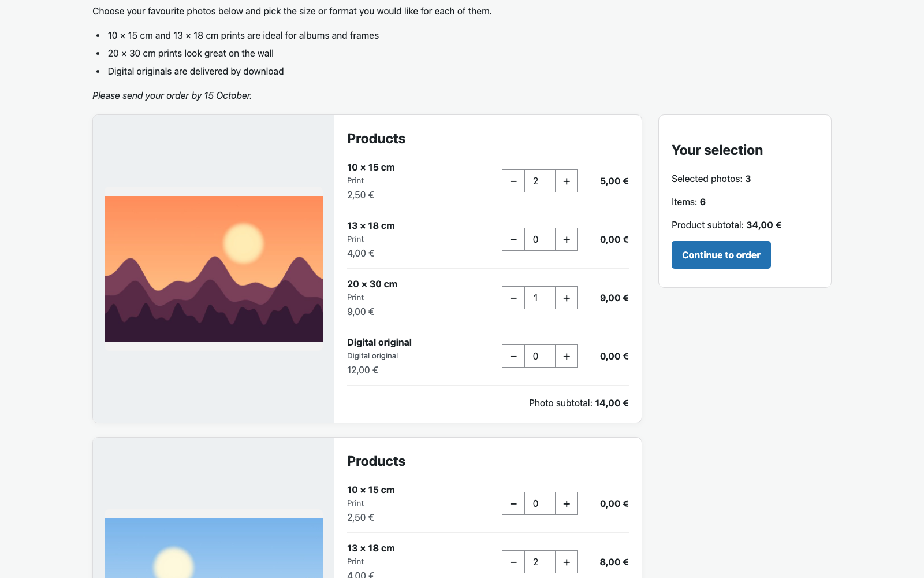This screenshot has height=578, width=924.
Task: Reduce the 20 × 30 cm print quantity
Action: coord(513,298)
